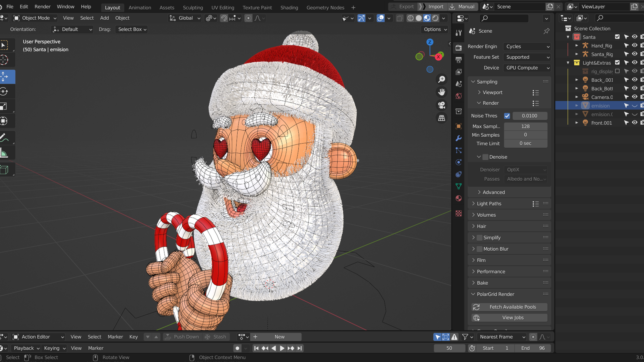Click the Manual button
Image resolution: width=644 pixels, height=362 pixels.
click(x=463, y=7)
